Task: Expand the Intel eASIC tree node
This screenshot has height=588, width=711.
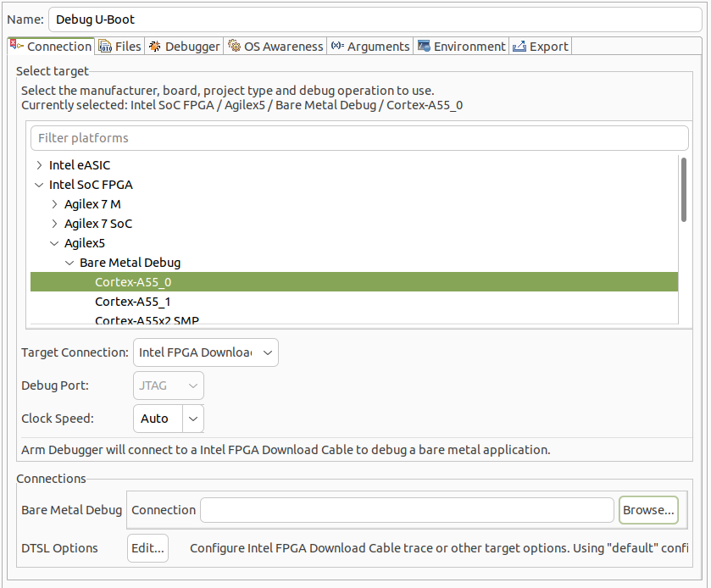Action: coord(39,165)
